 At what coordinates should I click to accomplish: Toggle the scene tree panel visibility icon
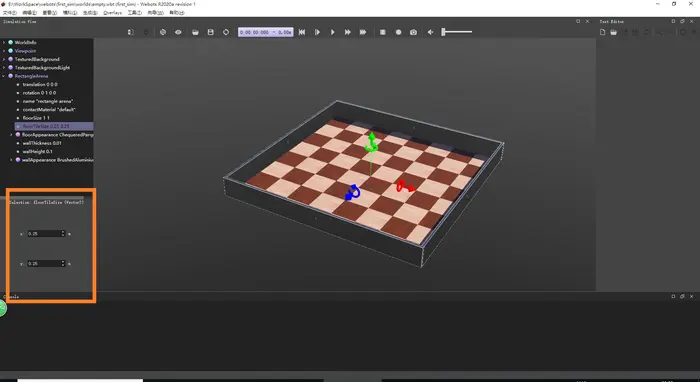tap(130, 32)
